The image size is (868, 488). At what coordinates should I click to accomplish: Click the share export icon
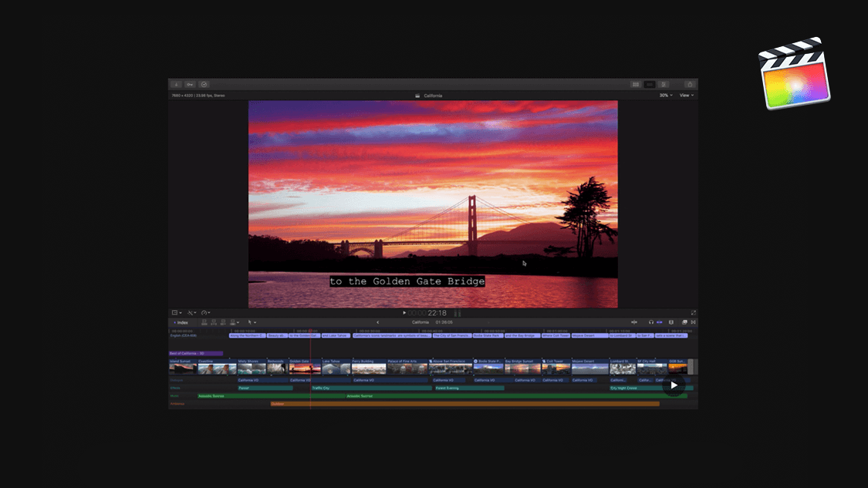click(690, 85)
